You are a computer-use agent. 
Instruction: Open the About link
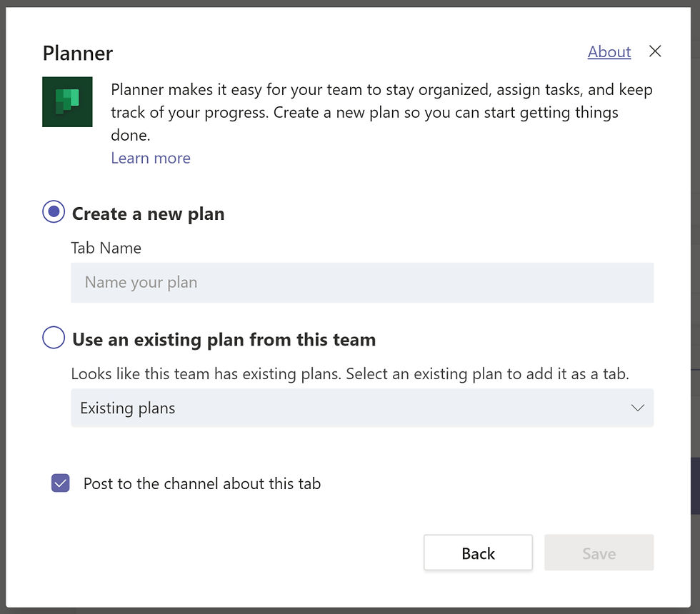[609, 52]
